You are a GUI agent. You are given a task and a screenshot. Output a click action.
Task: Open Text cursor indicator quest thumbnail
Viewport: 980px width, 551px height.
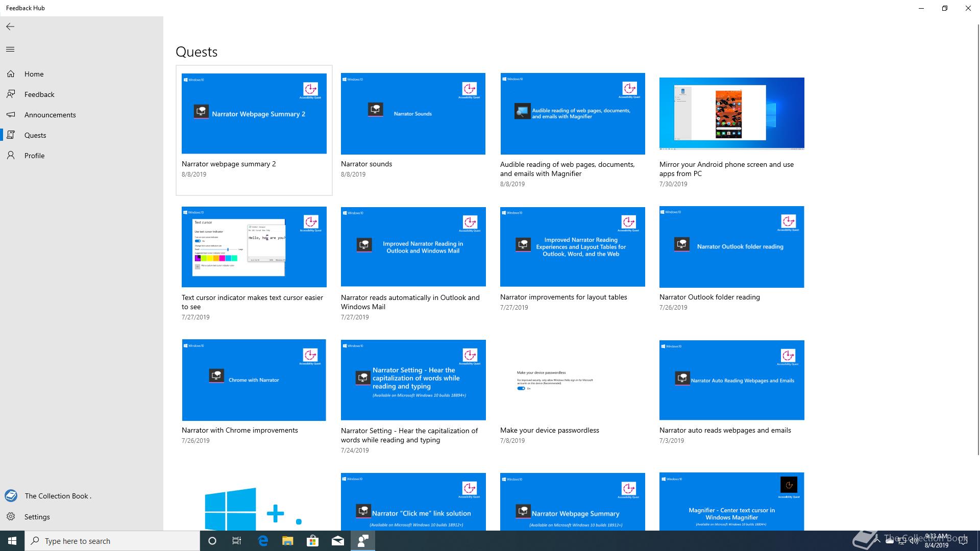click(x=254, y=247)
